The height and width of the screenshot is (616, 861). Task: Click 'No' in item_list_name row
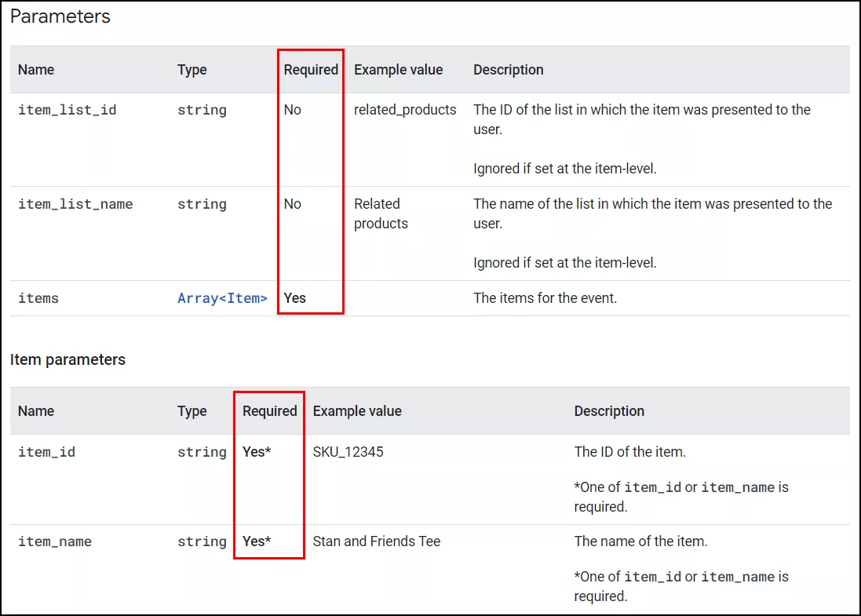click(292, 204)
